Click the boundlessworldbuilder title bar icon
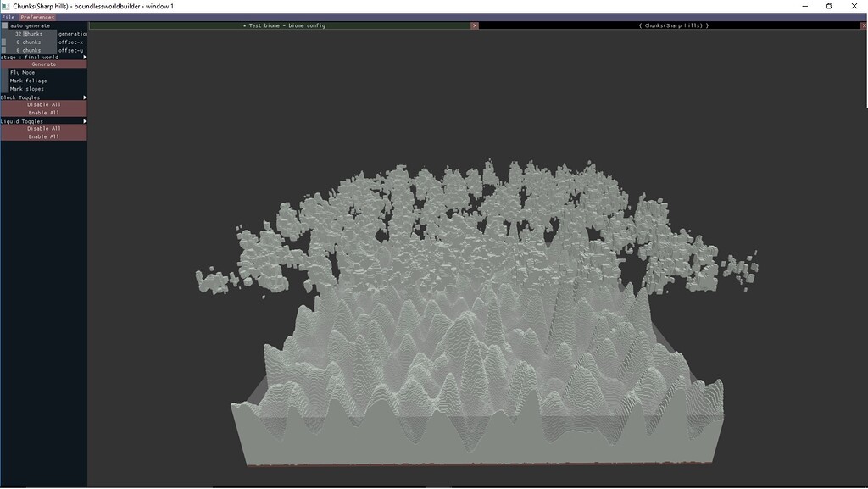 tap(8, 5)
